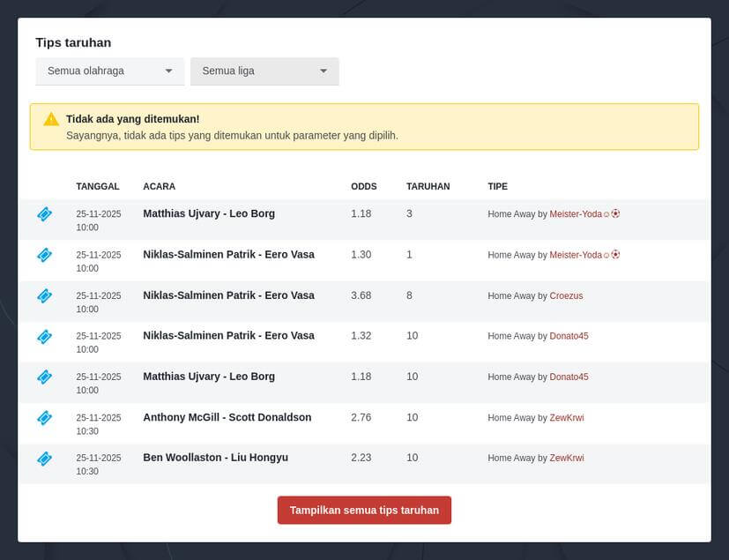The width and height of the screenshot is (729, 560).
Task: Select the TANGGAL column header
Action: 97,186
